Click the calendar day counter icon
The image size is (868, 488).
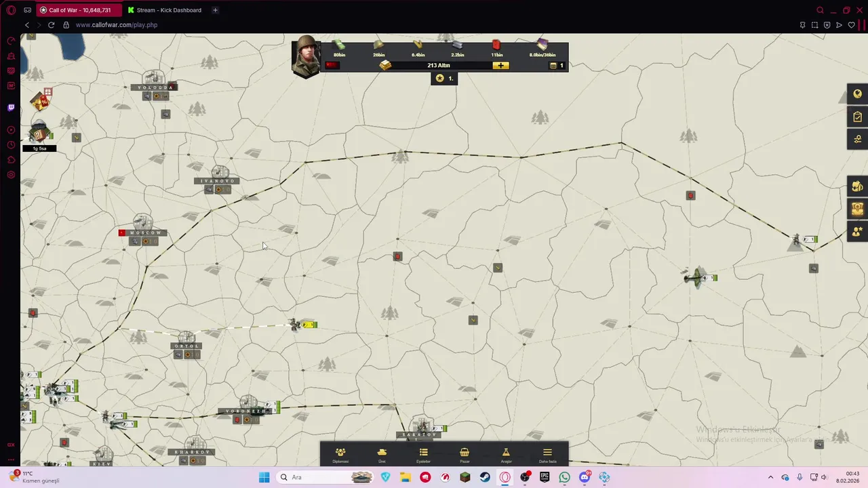tap(553, 66)
